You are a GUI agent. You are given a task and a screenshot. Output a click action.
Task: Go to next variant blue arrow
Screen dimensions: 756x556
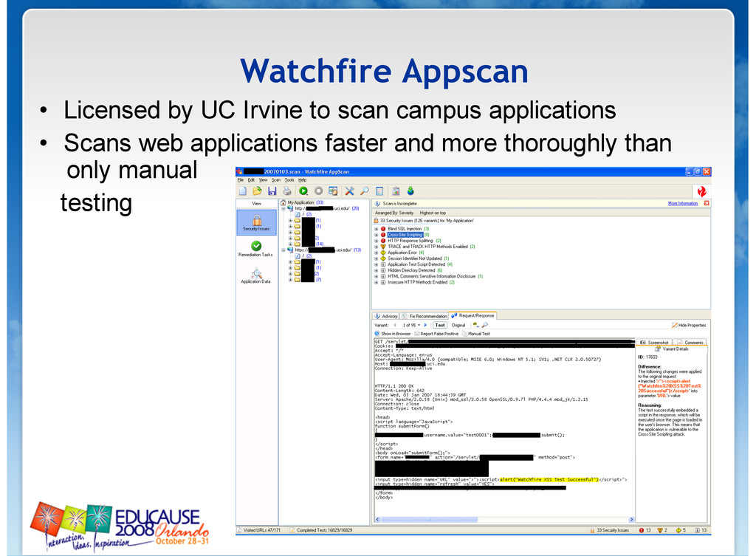(x=425, y=325)
